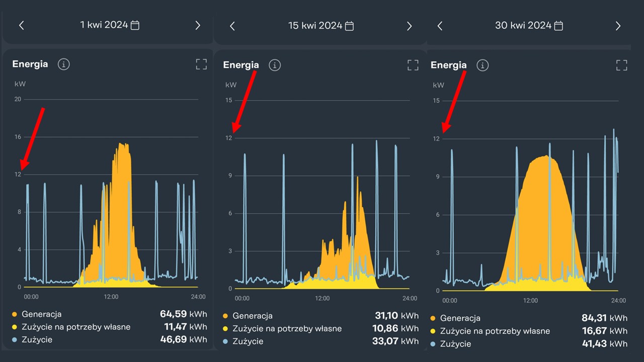Show Energia info in 1 kwi panel
The height and width of the screenshot is (362, 644).
click(63, 64)
